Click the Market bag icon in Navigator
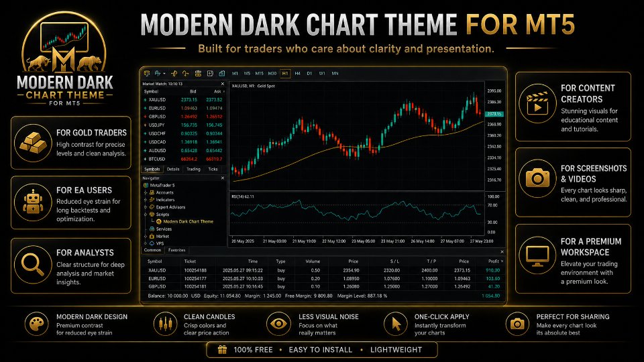644x362 pixels. coord(152,237)
